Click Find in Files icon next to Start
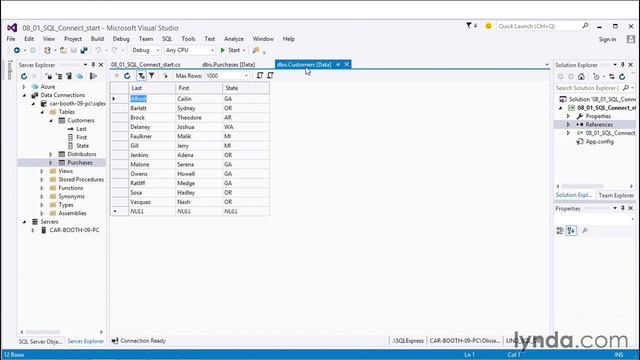The width and height of the screenshot is (640, 360). (256, 50)
